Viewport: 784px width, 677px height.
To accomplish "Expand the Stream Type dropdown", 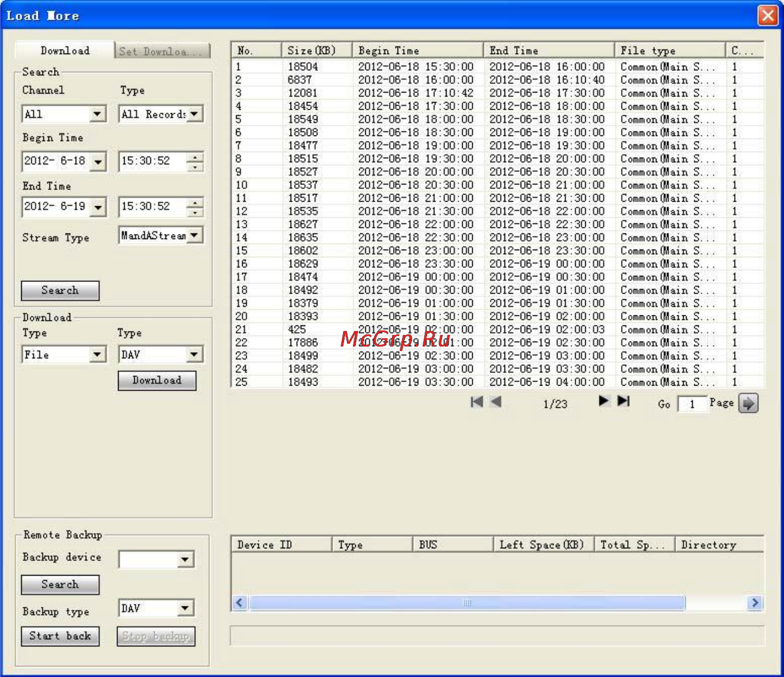I will pyautogui.click(x=194, y=235).
